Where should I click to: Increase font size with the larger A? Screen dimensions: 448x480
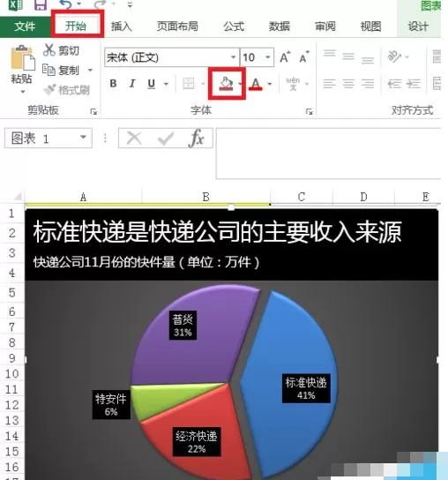(285, 57)
